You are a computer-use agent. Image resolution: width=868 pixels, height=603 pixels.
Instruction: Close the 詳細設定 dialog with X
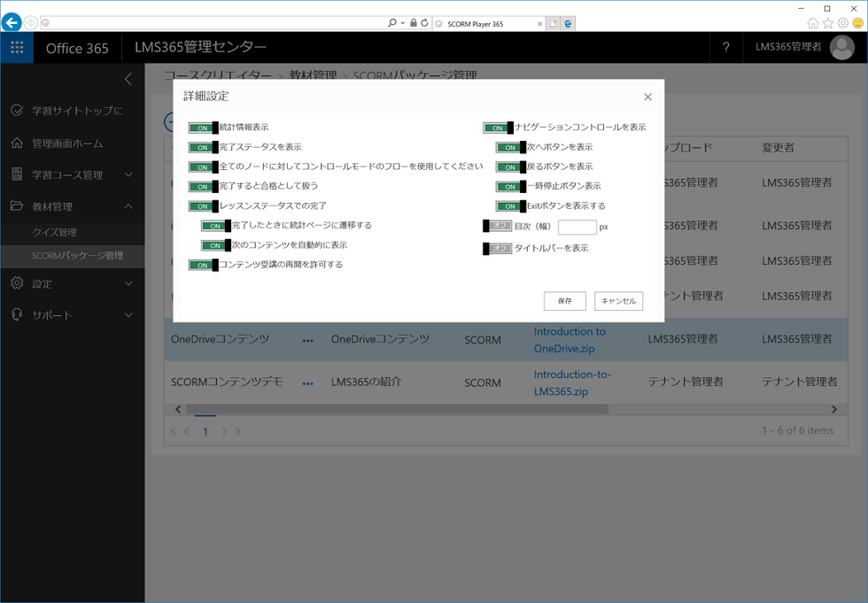click(x=647, y=97)
